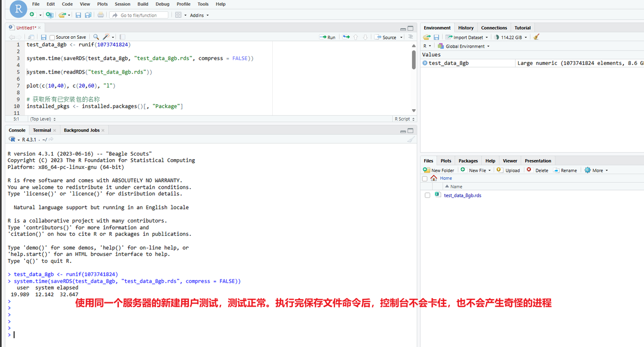Enable the Source on Save checkbox
Image resolution: width=644 pixels, height=347 pixels.
click(x=53, y=37)
